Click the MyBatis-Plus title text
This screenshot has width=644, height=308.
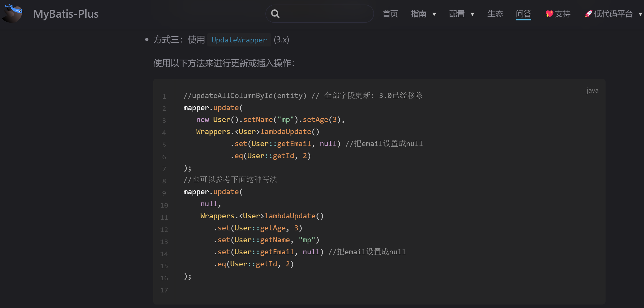coord(65,14)
